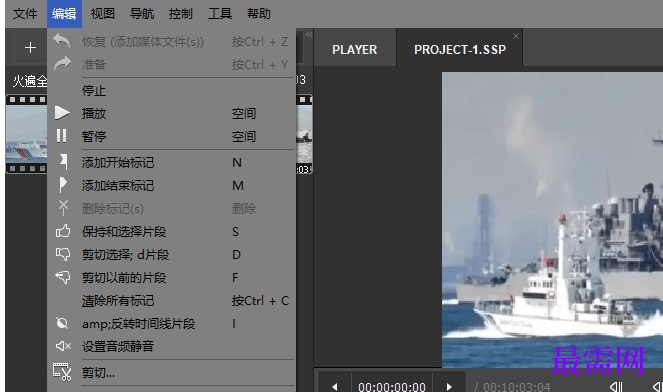The width and height of the screenshot is (663, 392).
Task: Click the muted speaker icon
Action: 63,346
